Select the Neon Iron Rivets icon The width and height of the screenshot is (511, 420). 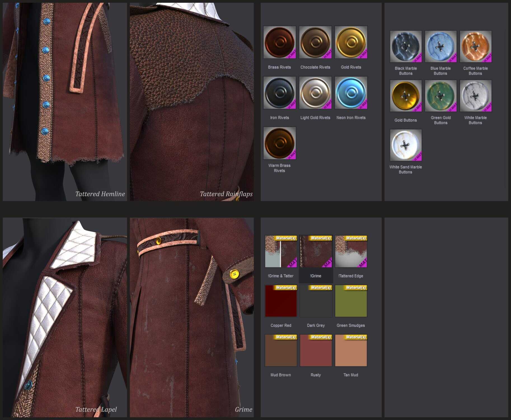(x=351, y=93)
